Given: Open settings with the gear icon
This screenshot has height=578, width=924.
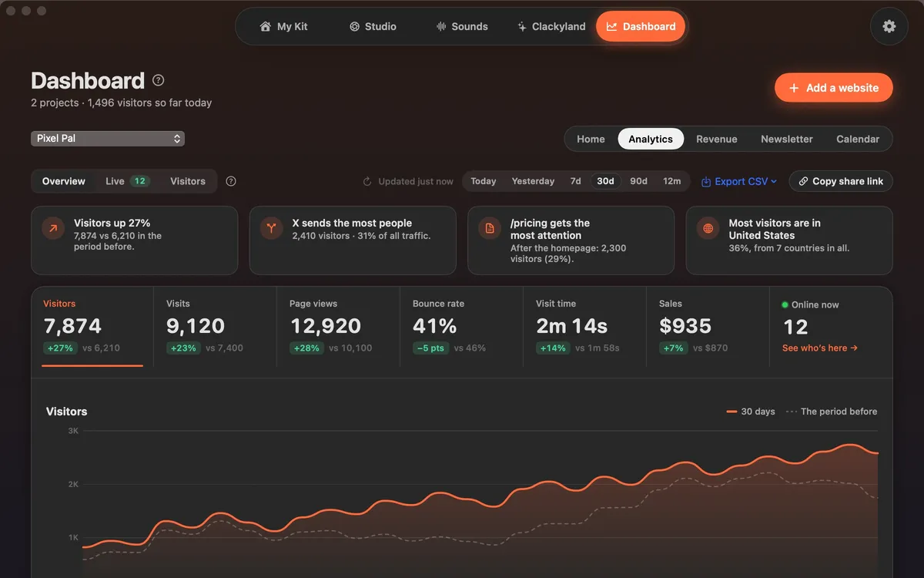Looking at the screenshot, I should (889, 26).
